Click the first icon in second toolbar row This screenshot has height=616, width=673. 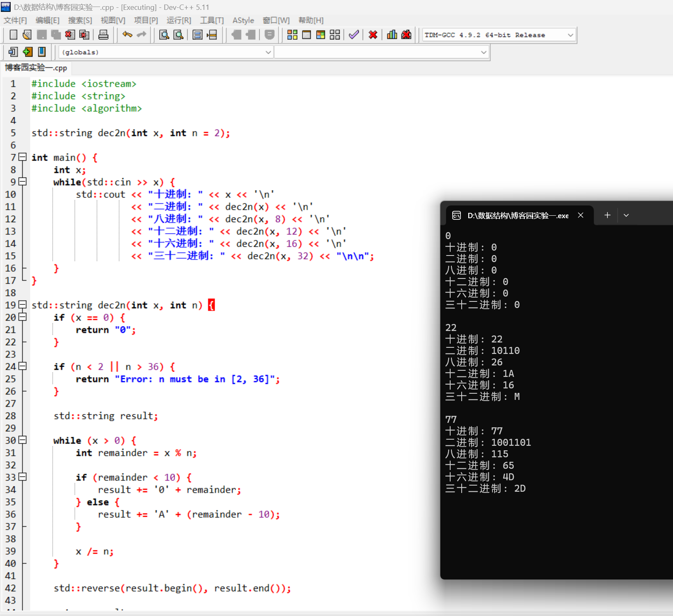[13, 52]
